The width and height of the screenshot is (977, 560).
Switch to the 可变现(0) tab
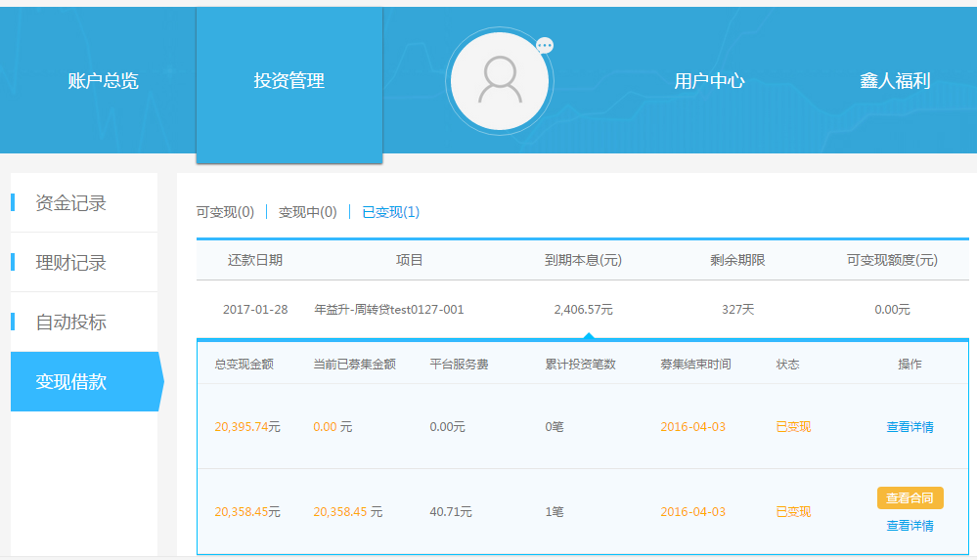225,212
